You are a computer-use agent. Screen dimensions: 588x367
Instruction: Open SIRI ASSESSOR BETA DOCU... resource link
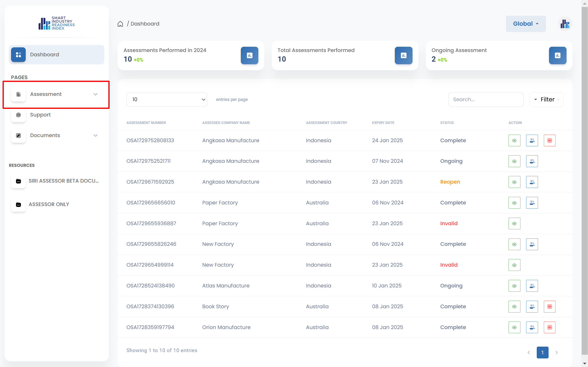coord(64,181)
